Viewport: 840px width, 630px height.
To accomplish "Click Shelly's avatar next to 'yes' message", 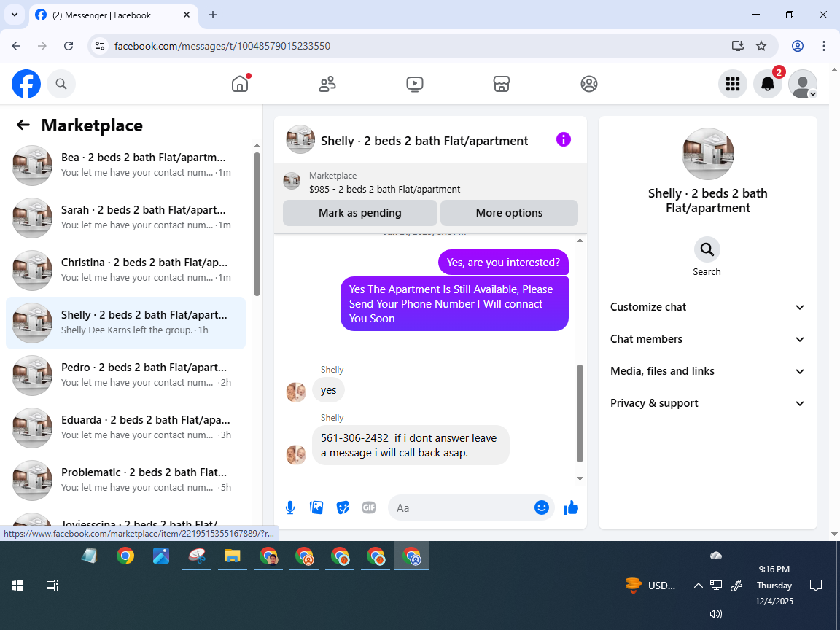I will [x=296, y=392].
